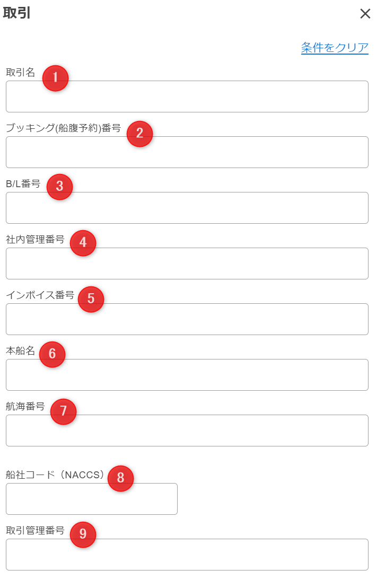Click into the 社内管理番号 field
Image resolution: width=377 pixels, height=588 pixels.
[187, 264]
